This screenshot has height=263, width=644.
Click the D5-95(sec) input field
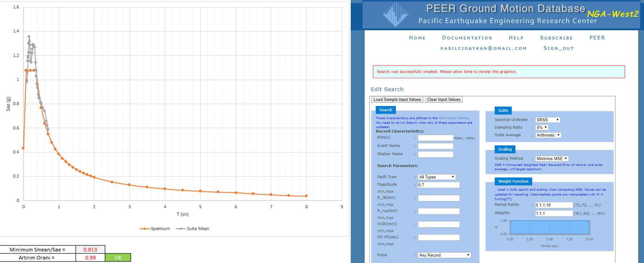coord(439,238)
